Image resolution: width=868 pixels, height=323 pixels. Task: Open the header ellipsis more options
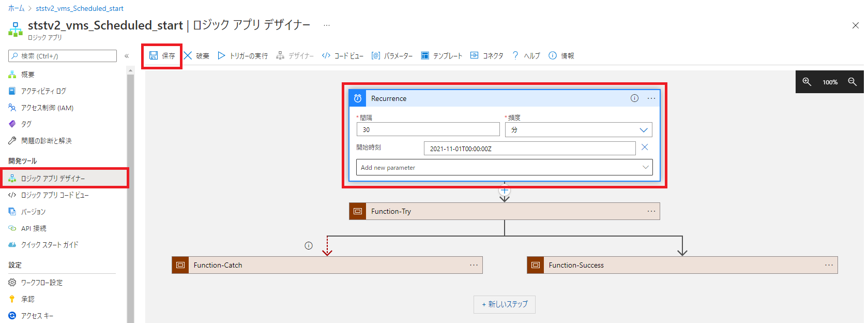pyautogui.click(x=327, y=25)
